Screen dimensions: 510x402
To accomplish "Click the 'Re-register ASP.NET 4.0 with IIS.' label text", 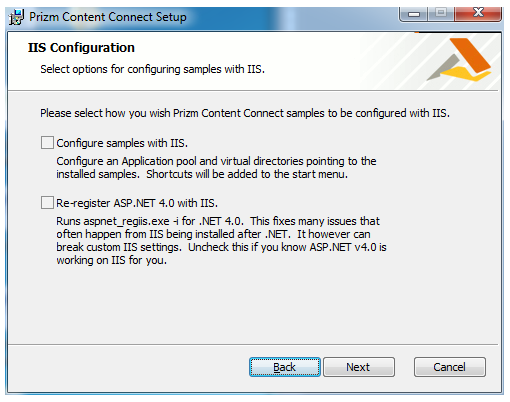I will point(137,203).
